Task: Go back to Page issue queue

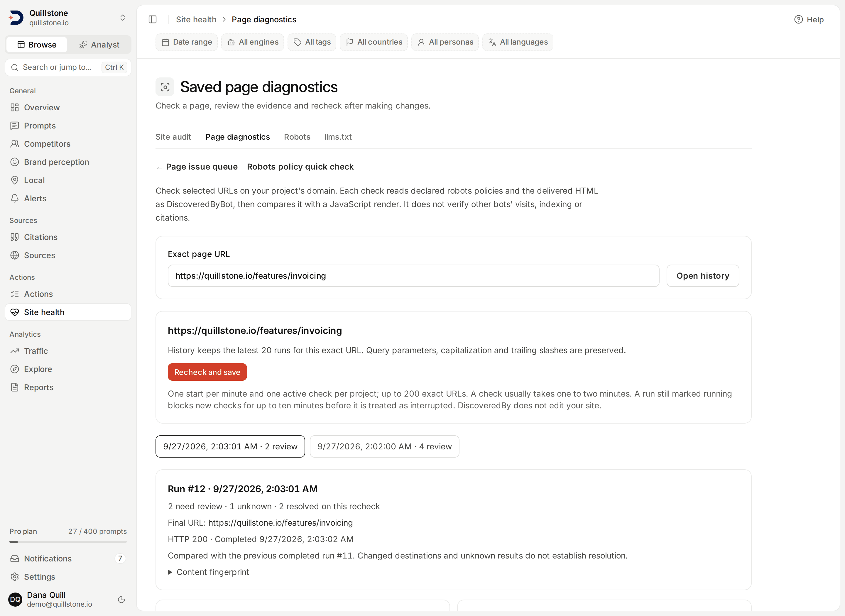Action: pos(197,167)
